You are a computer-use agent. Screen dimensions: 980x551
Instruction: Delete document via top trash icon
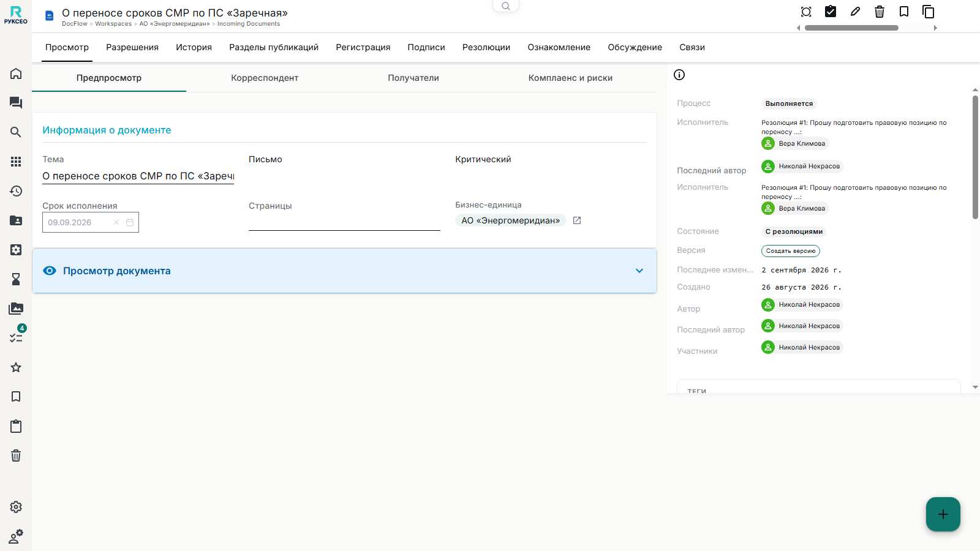880,12
